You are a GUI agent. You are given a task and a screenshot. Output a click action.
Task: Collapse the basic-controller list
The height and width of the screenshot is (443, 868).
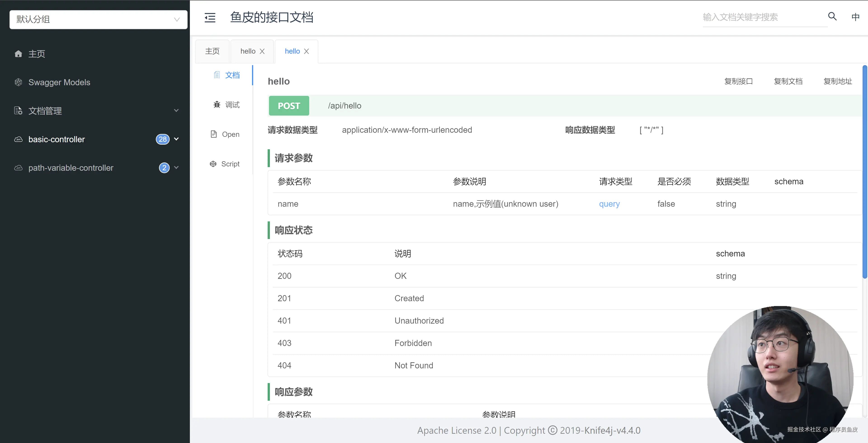(177, 139)
